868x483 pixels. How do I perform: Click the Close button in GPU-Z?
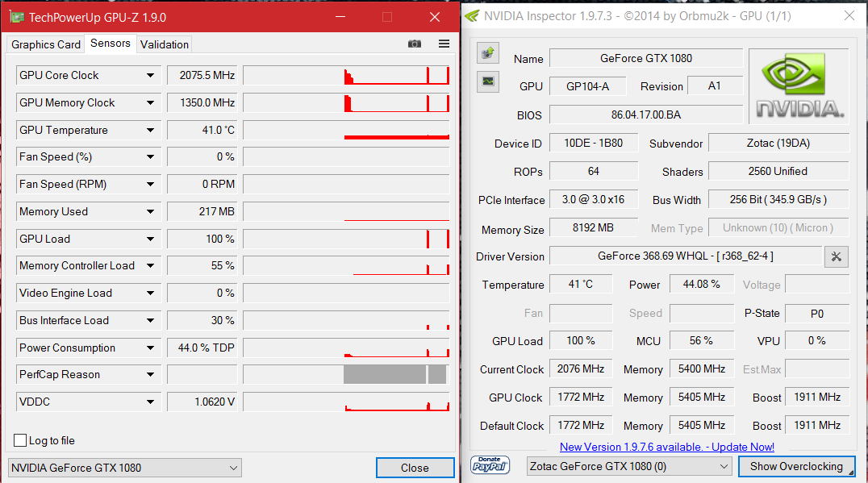[x=415, y=468]
